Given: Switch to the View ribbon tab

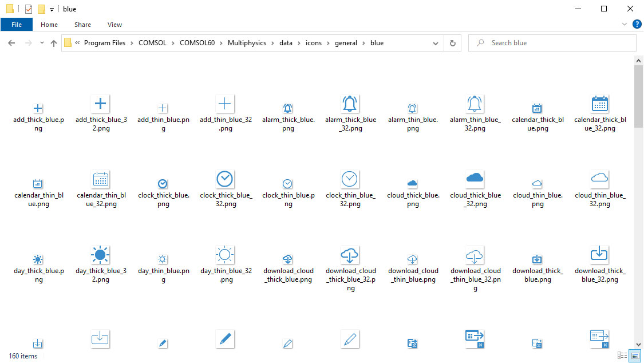Looking at the screenshot, I should click(114, 25).
